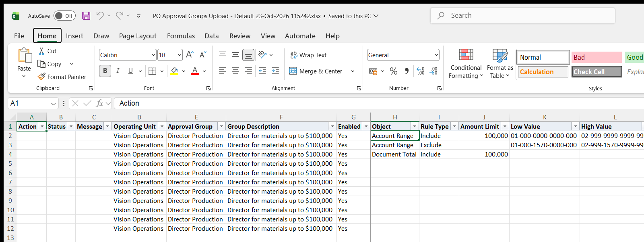Apply percent style format
This screenshot has height=242, width=644.
click(394, 71)
